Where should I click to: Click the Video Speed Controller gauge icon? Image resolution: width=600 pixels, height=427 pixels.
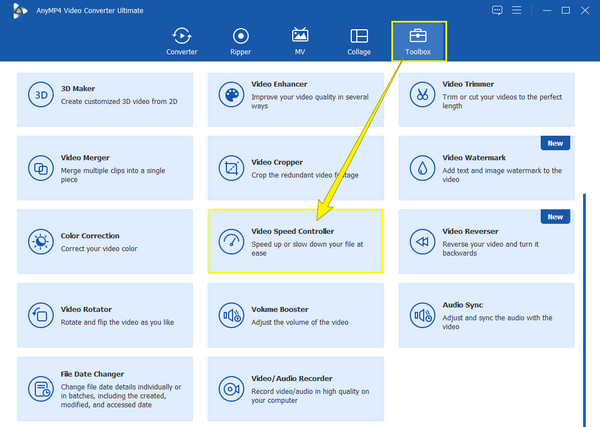[x=231, y=242]
